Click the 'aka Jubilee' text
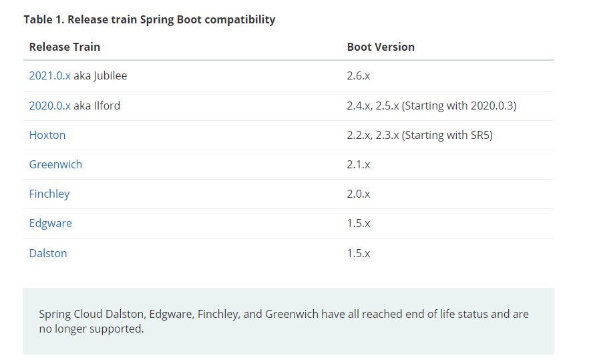This screenshot has width=591, height=364. click(x=100, y=76)
